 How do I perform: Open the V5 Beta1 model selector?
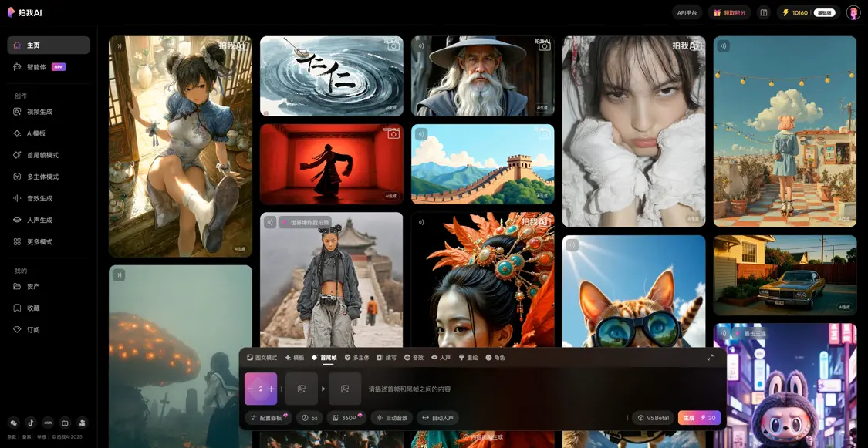coord(653,418)
